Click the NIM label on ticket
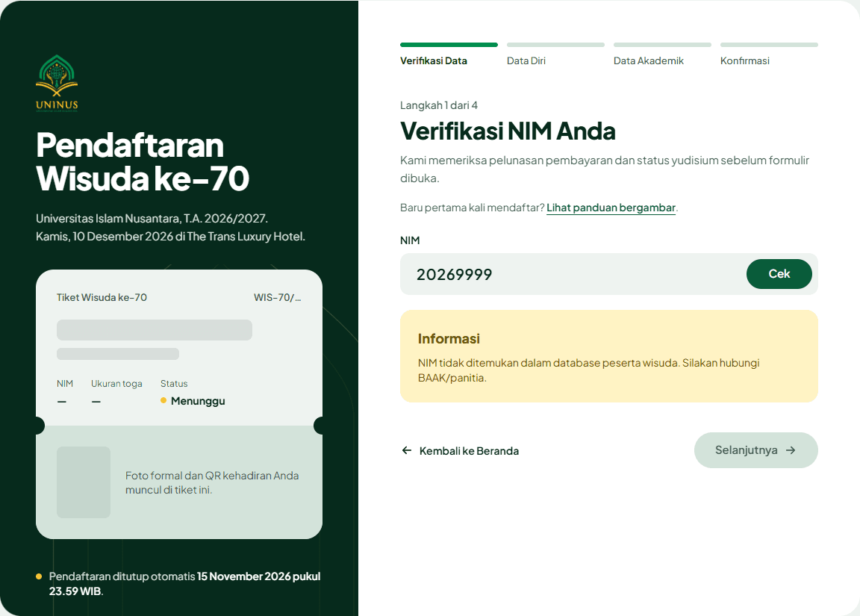 tap(65, 384)
